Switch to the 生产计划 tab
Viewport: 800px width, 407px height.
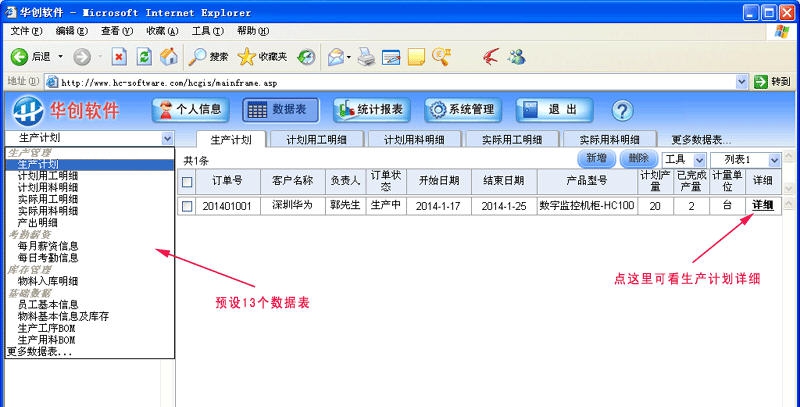coord(231,140)
